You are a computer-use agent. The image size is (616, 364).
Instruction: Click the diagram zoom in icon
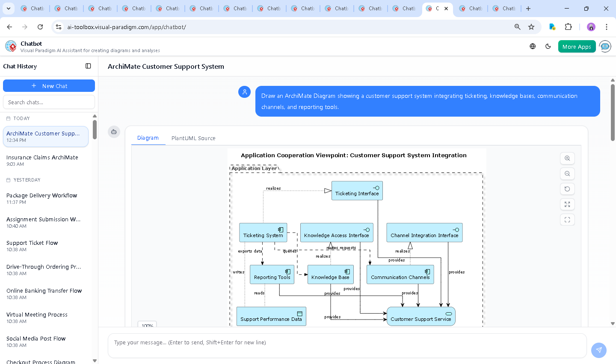point(567,159)
